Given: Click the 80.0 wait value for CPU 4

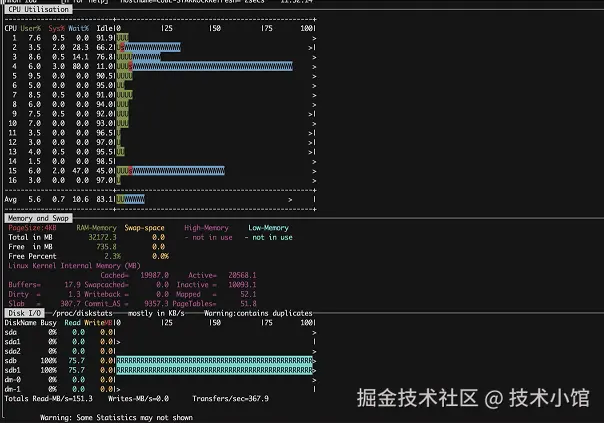Looking at the screenshot, I should click(x=81, y=66).
